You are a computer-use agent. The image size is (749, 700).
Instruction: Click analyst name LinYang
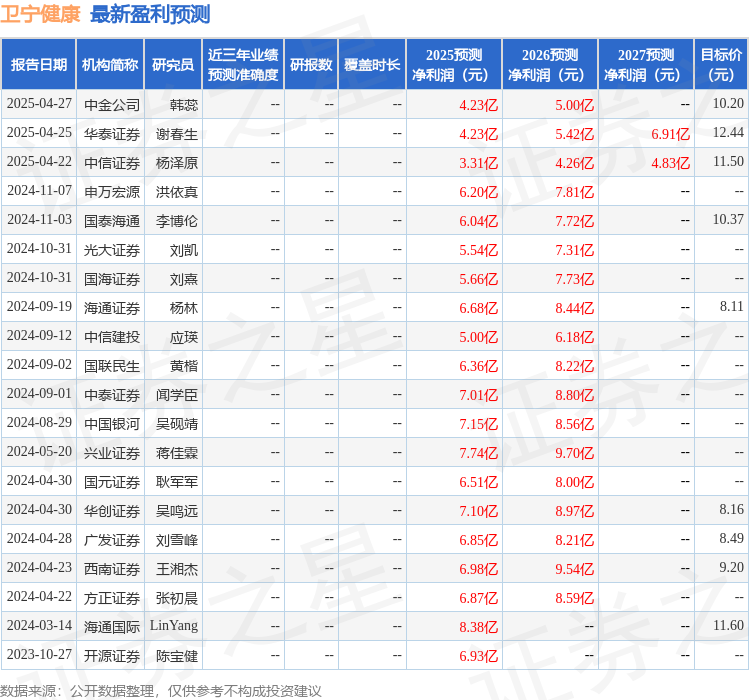(174, 625)
